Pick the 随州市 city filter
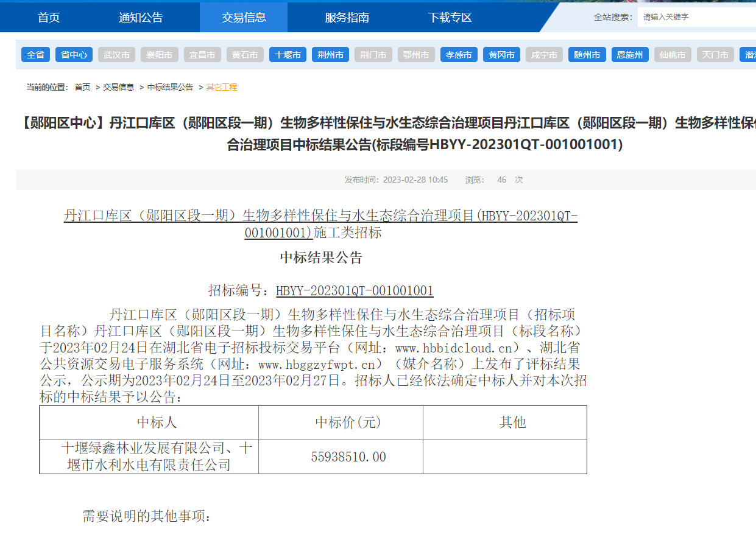 click(x=587, y=55)
